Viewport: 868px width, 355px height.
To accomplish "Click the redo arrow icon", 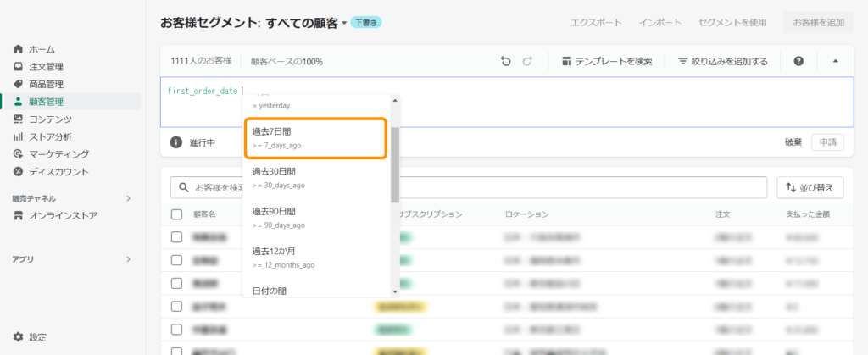I will click(527, 61).
